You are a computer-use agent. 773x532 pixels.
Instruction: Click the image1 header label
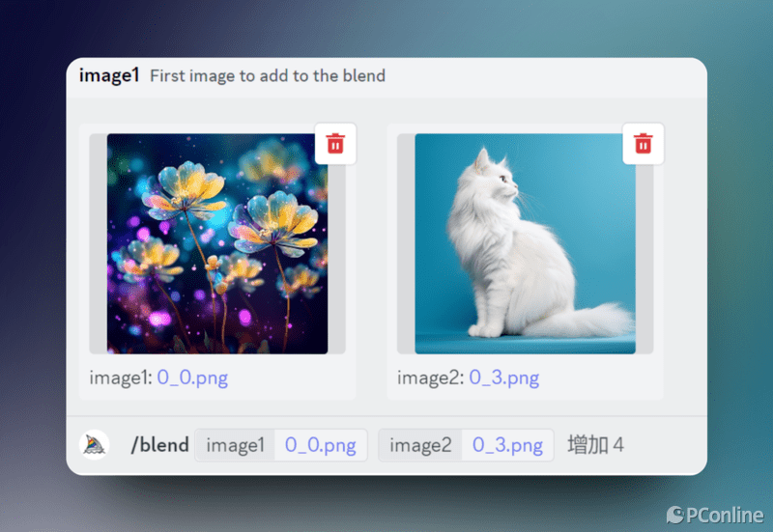[109, 75]
